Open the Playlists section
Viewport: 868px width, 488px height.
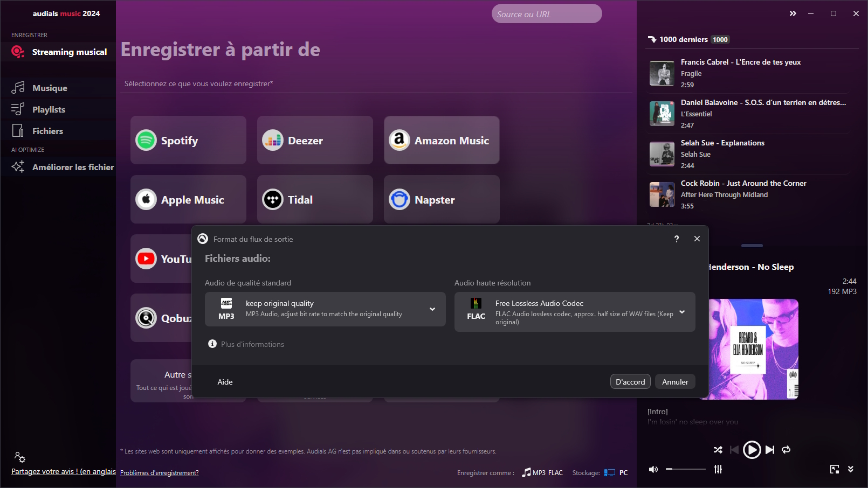coord(49,109)
